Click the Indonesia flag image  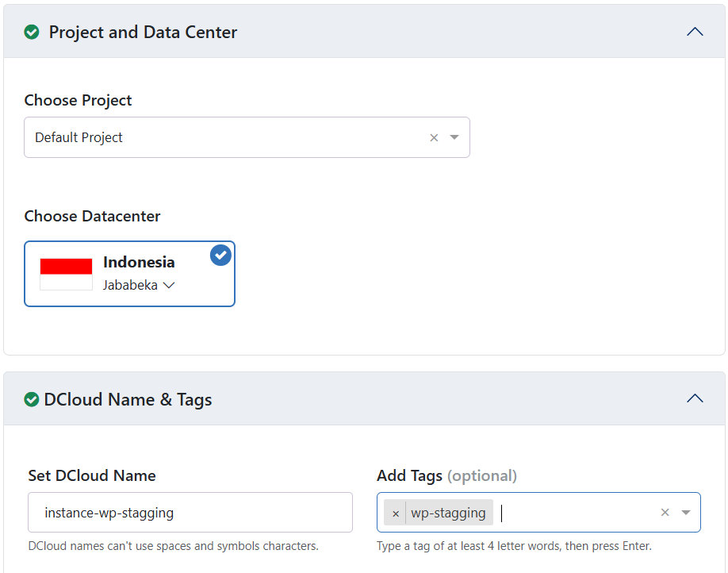click(67, 274)
